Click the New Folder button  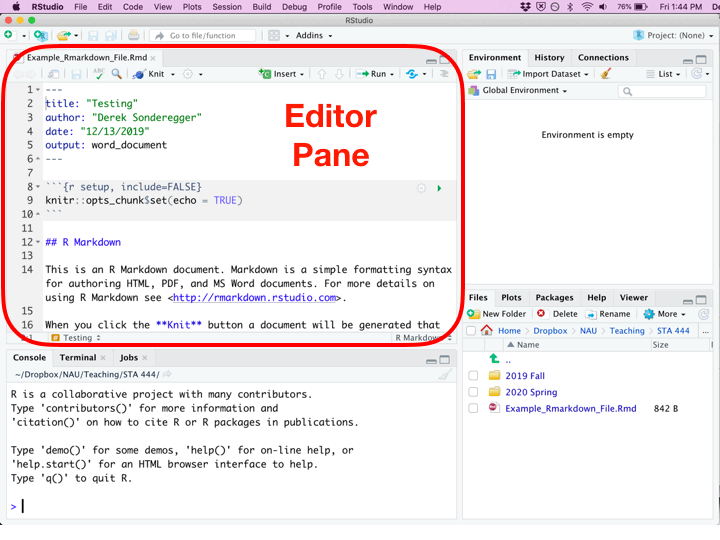coord(497,314)
